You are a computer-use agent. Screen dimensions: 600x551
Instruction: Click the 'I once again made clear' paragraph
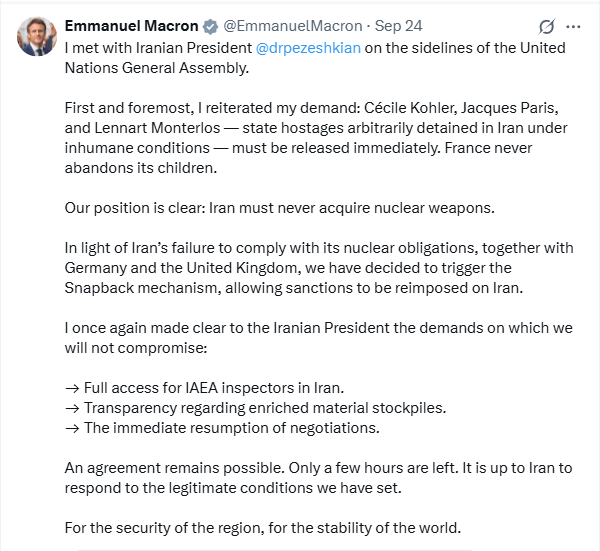point(300,332)
